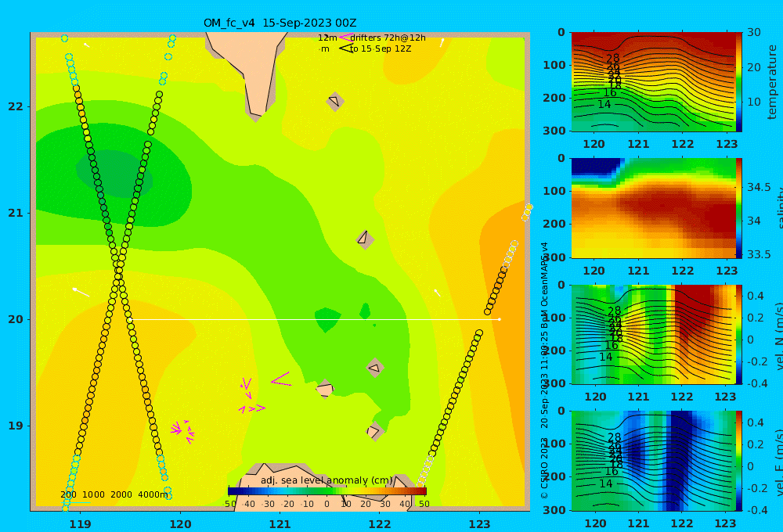783x532 pixels.
Task: Click the 'drifters 72h@12h' legend text
Action: (x=388, y=38)
